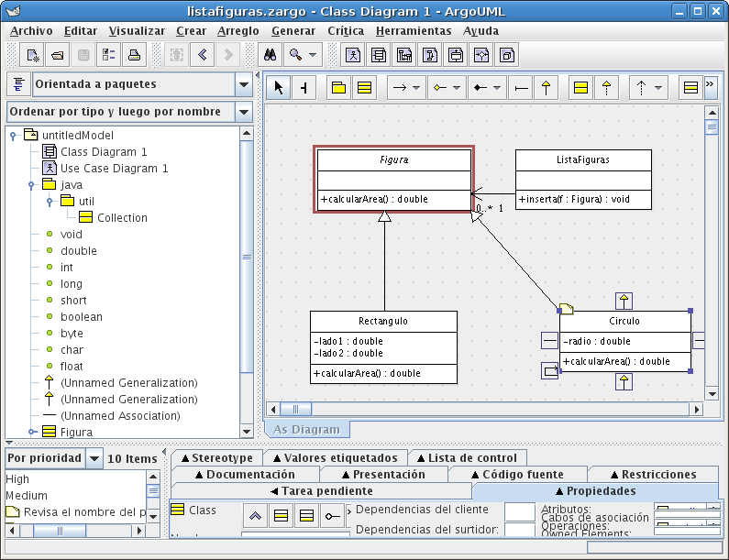Screen dimensions: 729x560
Task: Click the Open project folder icon
Action: pyautogui.click(x=58, y=55)
